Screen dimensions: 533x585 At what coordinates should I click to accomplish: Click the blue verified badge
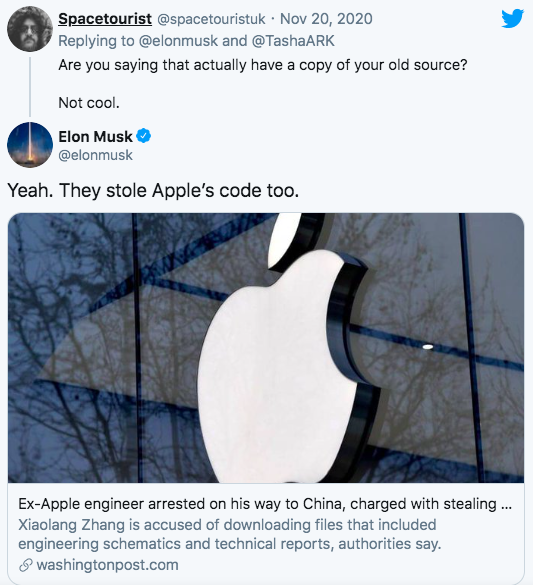click(144, 136)
